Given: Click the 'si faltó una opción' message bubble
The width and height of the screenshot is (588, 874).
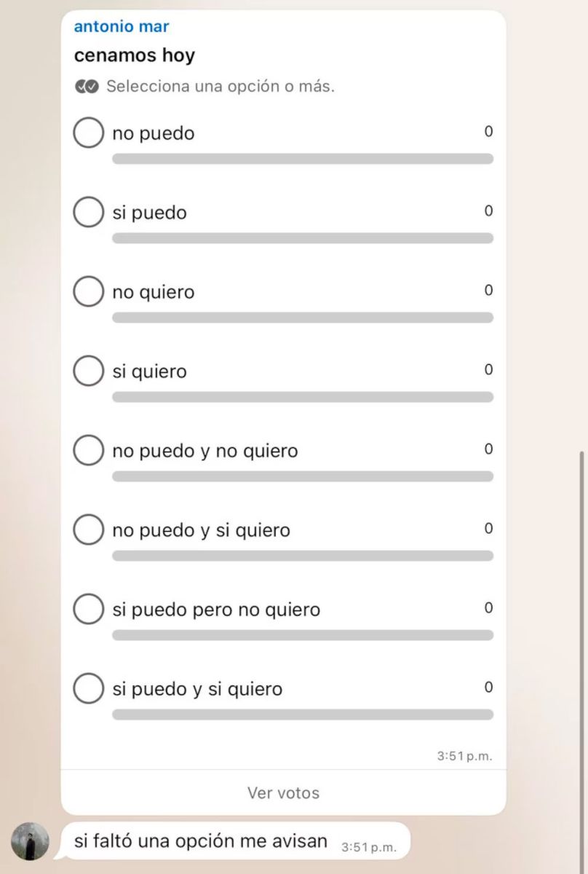Looking at the screenshot, I should tap(201, 841).
